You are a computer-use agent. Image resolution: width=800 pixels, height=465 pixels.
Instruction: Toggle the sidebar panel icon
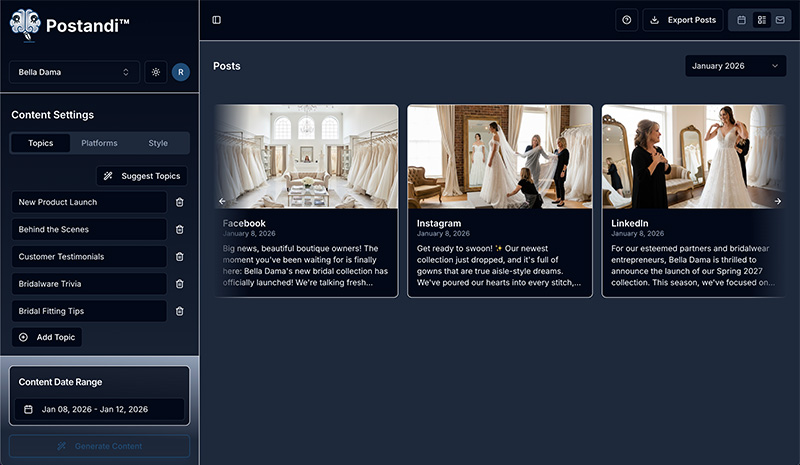coord(217,20)
